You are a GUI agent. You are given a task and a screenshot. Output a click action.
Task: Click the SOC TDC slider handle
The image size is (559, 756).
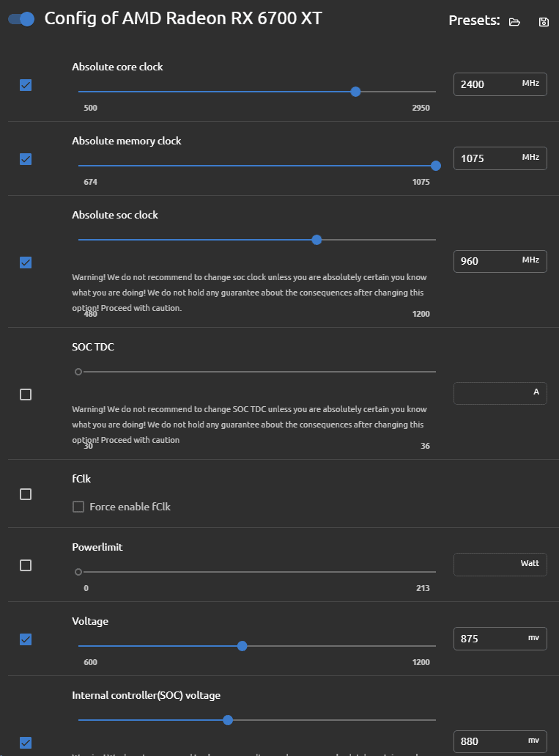[x=78, y=372]
